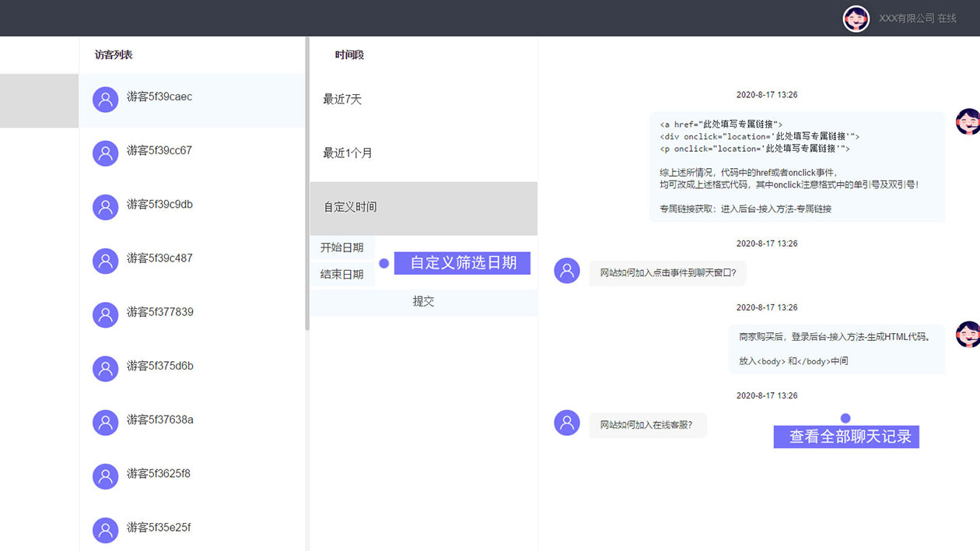Image resolution: width=980 pixels, height=551 pixels.
Task: Click the 访客列表 header
Action: [x=114, y=55]
